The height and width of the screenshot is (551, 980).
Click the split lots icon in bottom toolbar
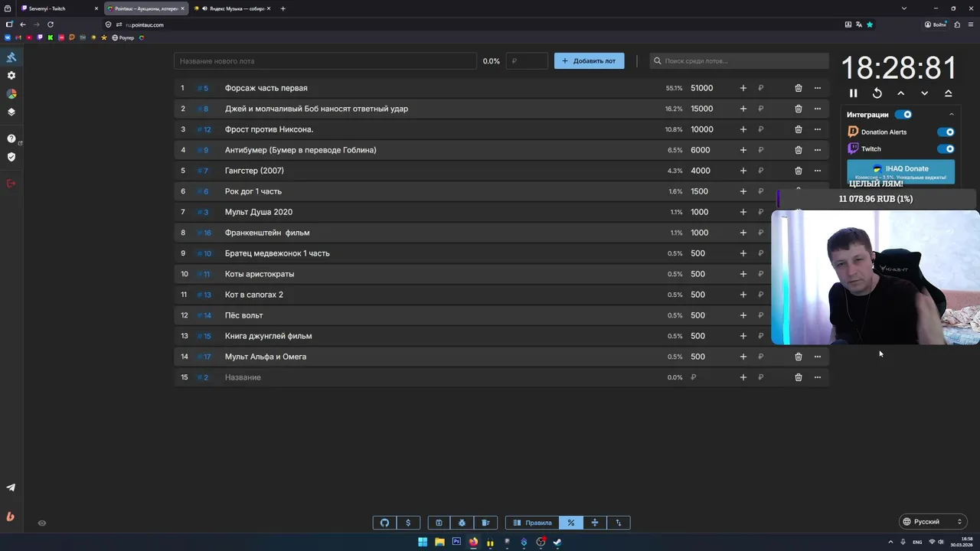pos(595,523)
